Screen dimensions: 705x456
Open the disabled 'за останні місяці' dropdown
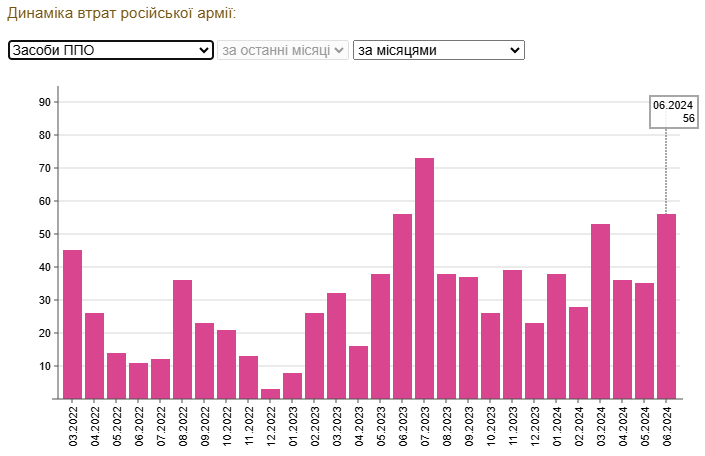coord(283,50)
